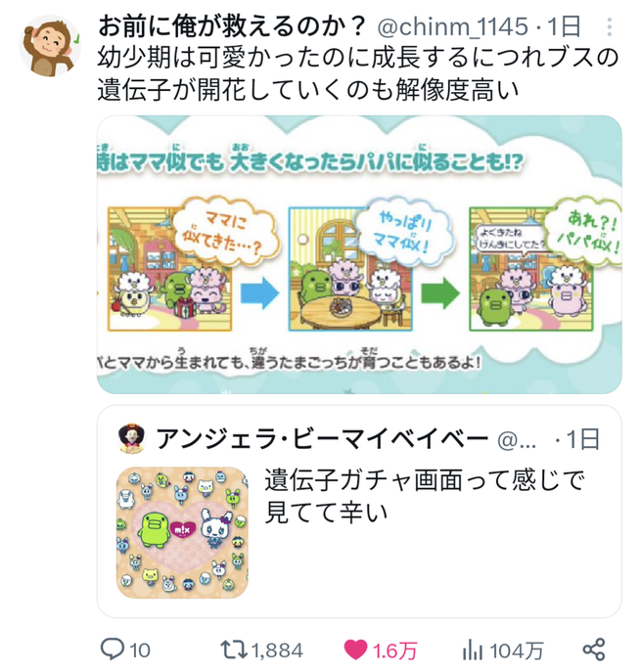Open @chinm_1145 handle link
641x672 pixels.
pyautogui.click(x=452, y=27)
